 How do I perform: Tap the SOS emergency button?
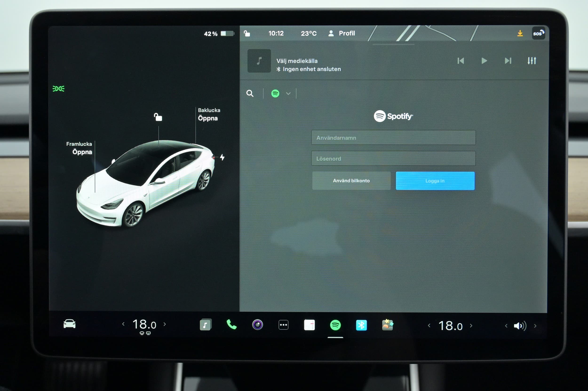pos(538,33)
